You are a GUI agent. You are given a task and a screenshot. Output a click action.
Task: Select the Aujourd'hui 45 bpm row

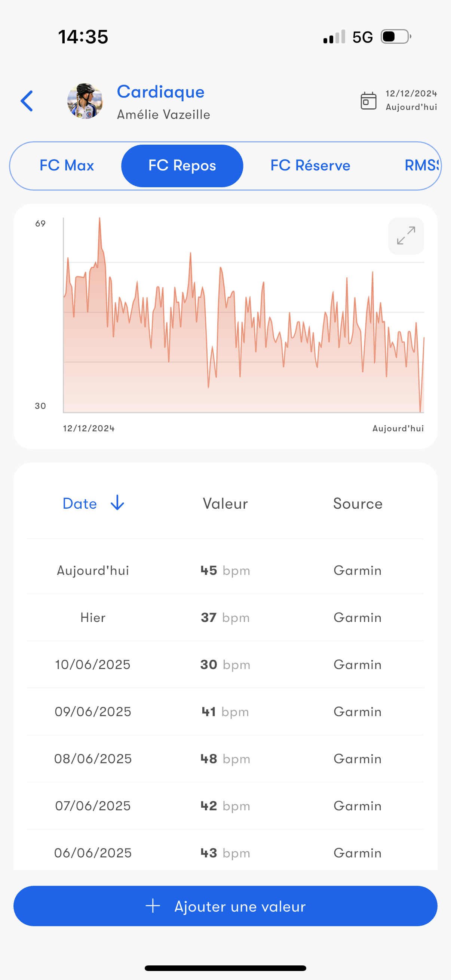point(225,570)
